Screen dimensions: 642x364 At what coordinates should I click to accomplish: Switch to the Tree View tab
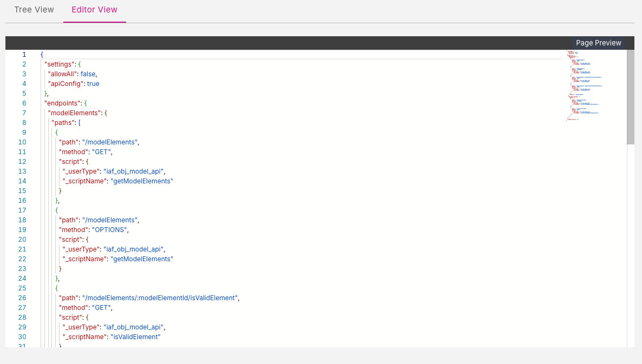pos(34,10)
